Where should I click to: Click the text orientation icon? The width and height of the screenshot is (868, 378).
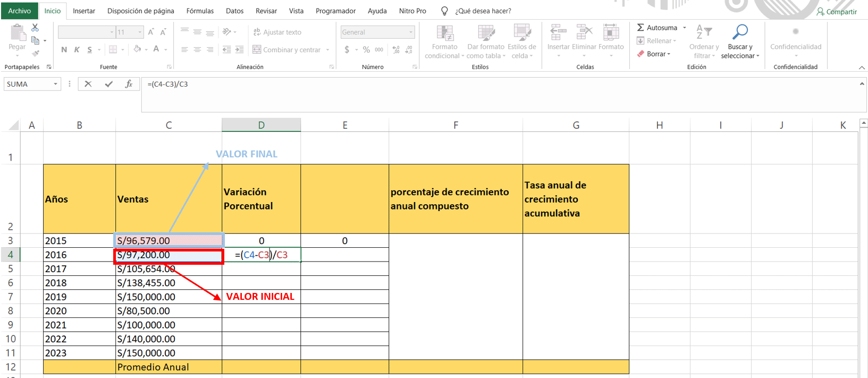tap(227, 32)
